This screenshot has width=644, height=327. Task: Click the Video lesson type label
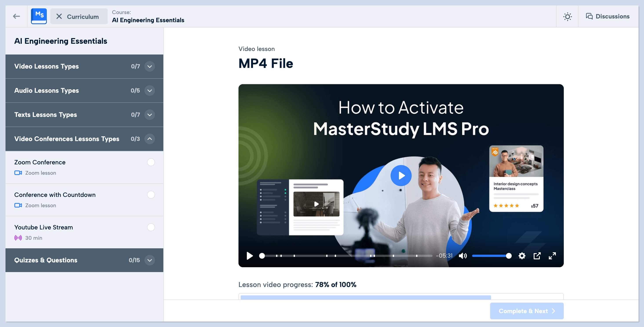[x=257, y=49]
